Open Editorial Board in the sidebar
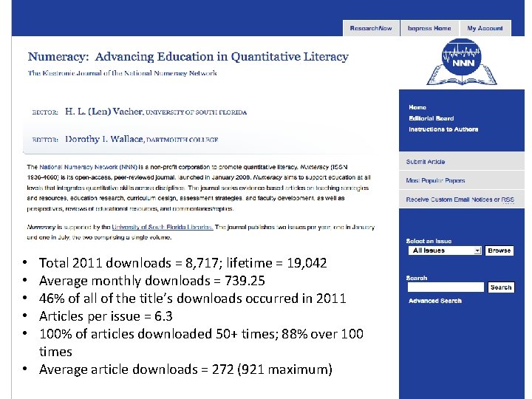Screen dimensions: 532x399 (432, 118)
